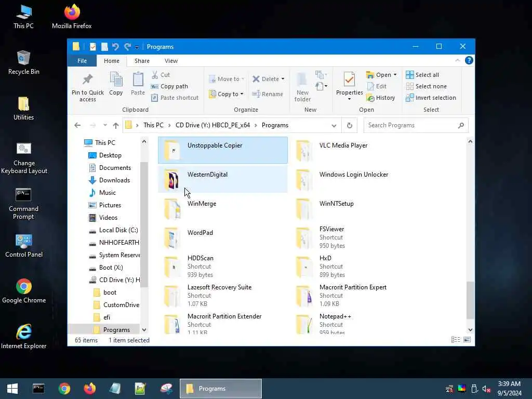Click Copy path in Clipboard group
Viewport: 532px width, 399px height.
(x=169, y=86)
